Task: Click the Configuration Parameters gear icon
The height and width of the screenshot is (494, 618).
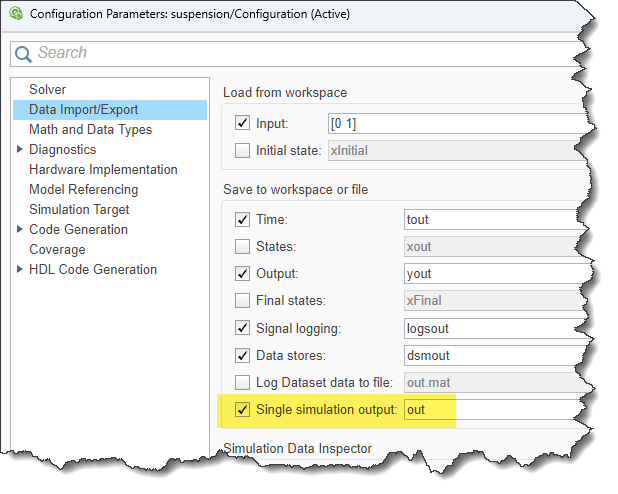Action: 14,14
